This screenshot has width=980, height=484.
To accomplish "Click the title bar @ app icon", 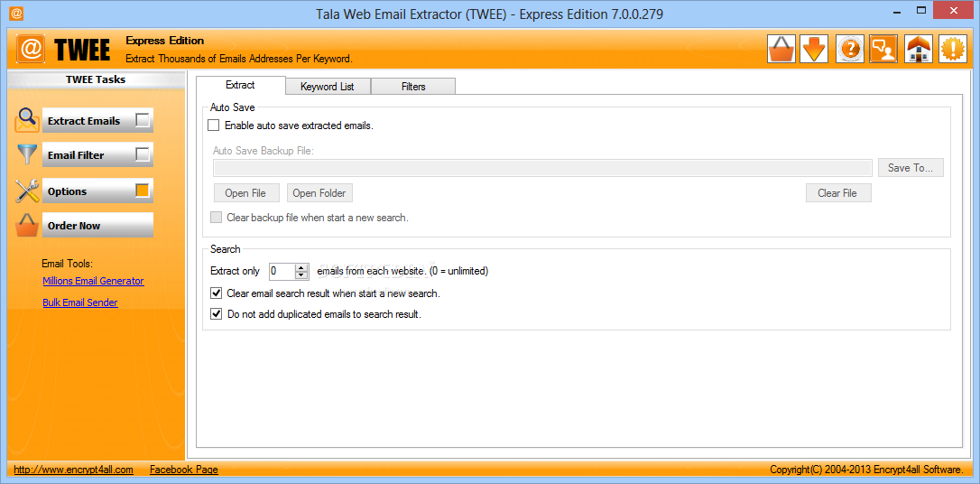I will (17, 13).
